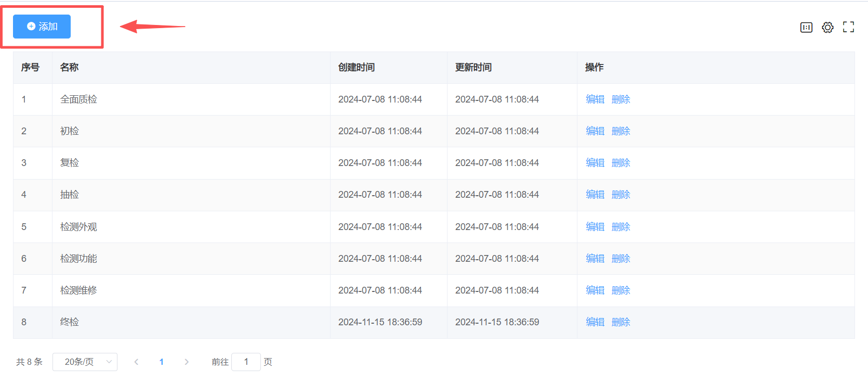This screenshot has width=868, height=382.
Task: Click the jump-to page input field
Action: tap(246, 362)
